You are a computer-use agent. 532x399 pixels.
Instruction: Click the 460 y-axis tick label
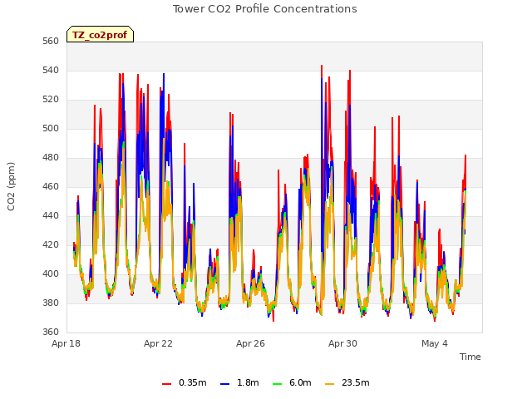51,186
